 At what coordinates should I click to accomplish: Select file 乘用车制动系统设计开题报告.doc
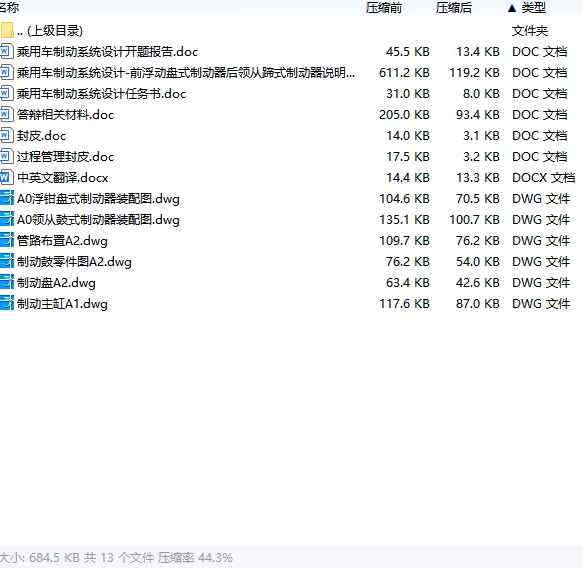[107, 51]
